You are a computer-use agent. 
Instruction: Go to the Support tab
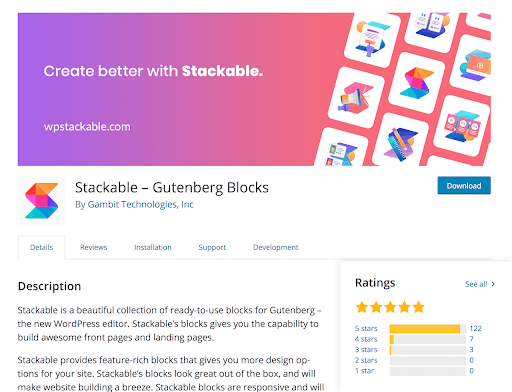coord(212,247)
